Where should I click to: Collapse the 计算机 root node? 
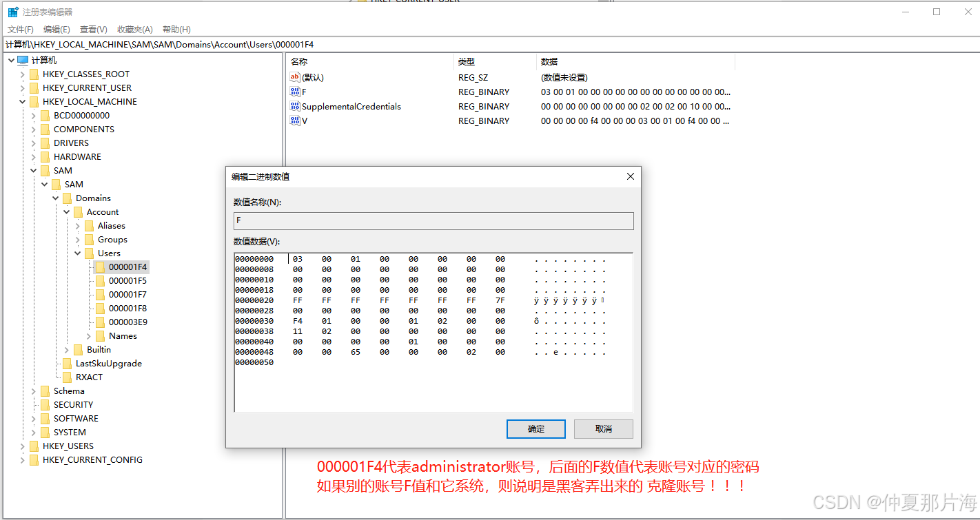click(x=12, y=60)
